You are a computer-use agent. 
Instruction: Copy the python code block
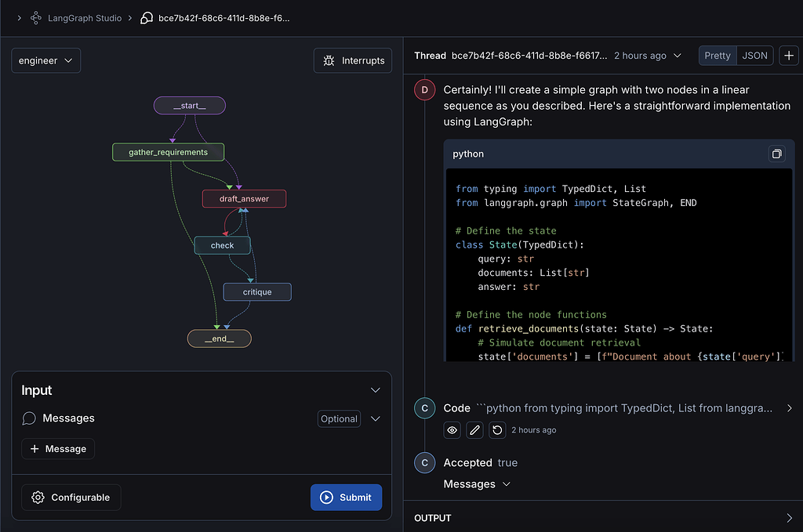coord(776,154)
